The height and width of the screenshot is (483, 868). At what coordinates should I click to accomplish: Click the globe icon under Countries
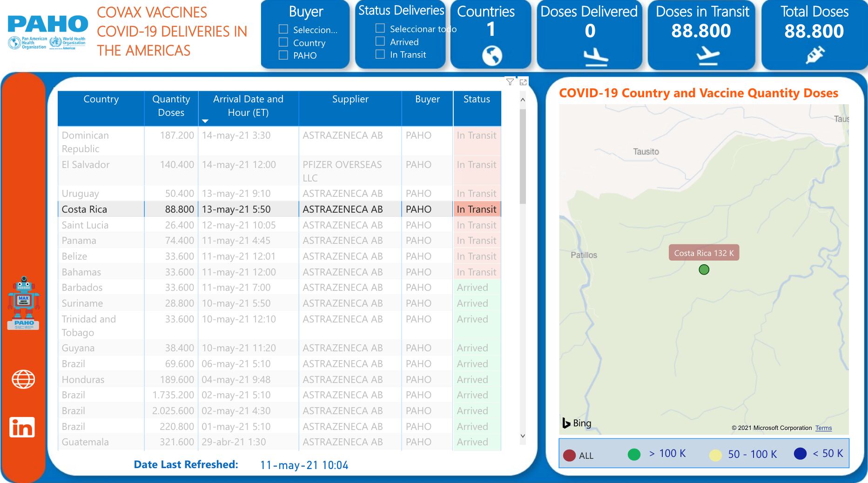click(x=492, y=55)
